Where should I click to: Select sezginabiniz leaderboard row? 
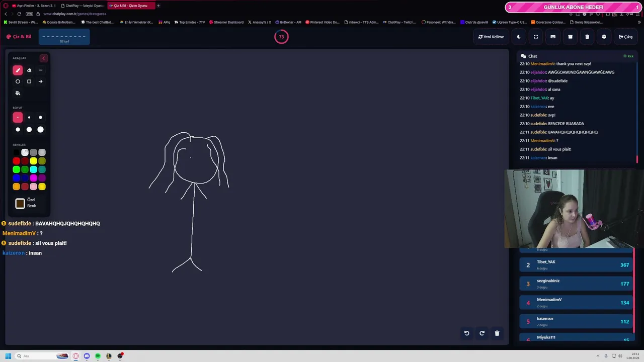click(x=577, y=284)
